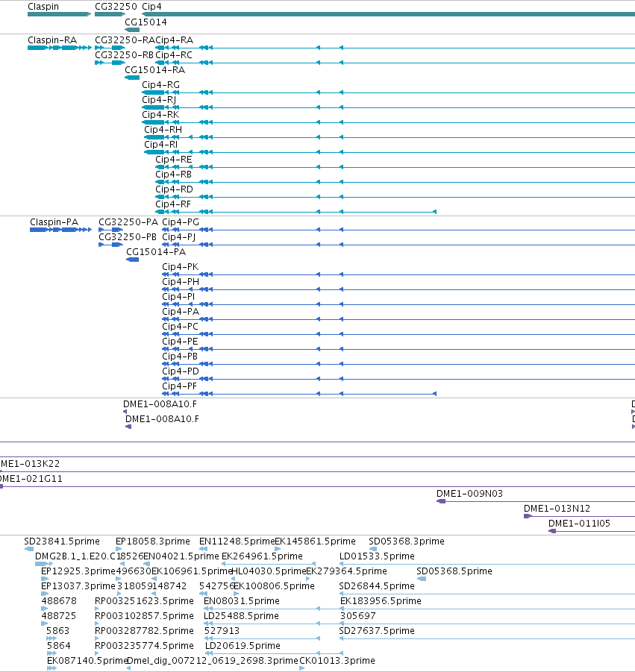Click the Cip4 gene label

pos(151,7)
